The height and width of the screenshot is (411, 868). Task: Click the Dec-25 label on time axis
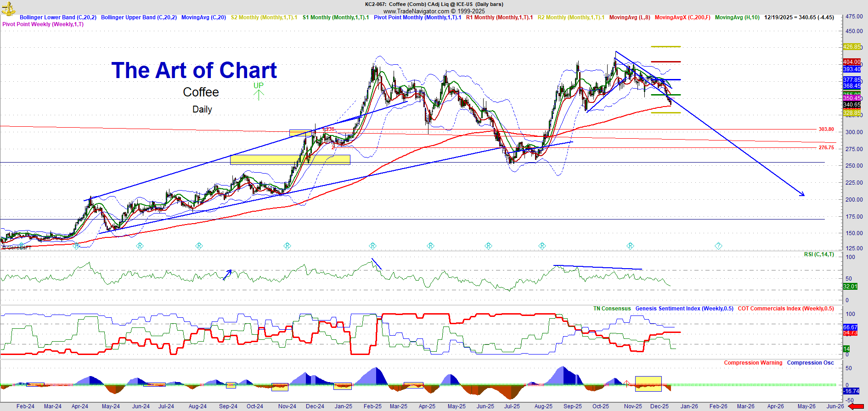[659, 406]
